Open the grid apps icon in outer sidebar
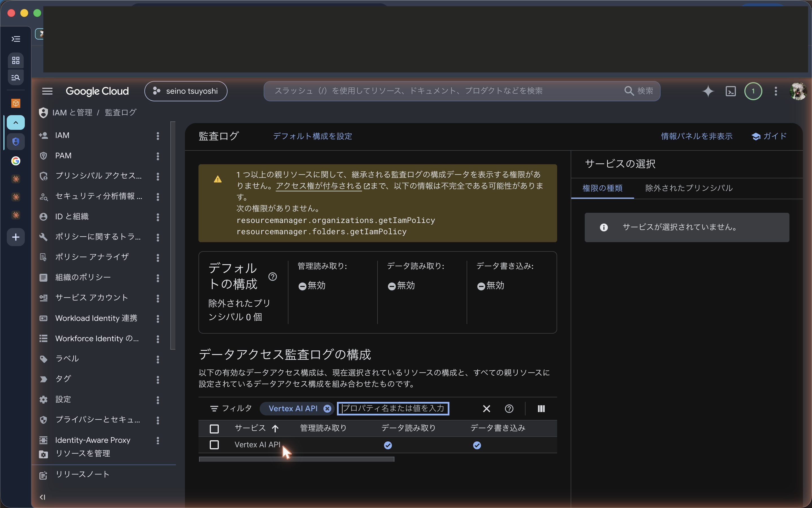 click(16, 60)
